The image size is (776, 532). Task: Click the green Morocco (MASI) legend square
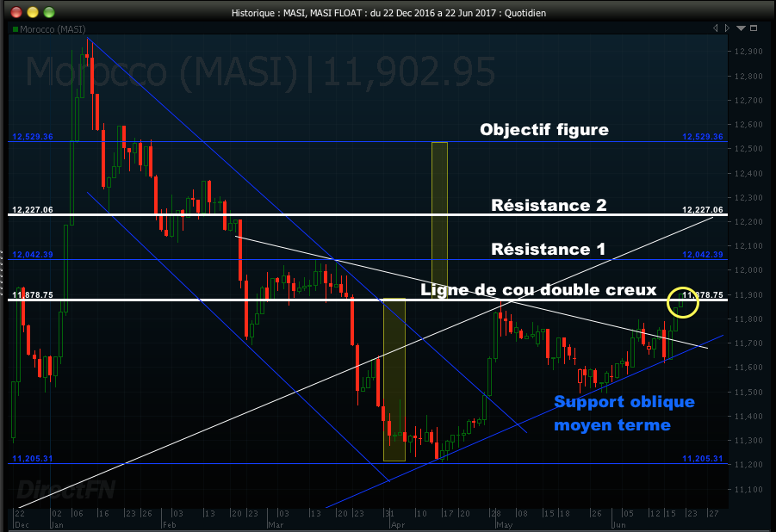[x=16, y=29]
